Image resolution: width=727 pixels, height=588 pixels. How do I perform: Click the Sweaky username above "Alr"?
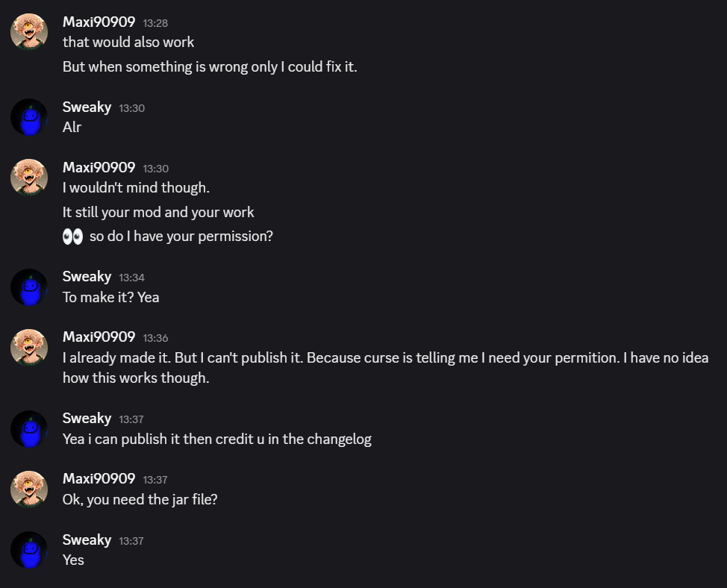87,107
